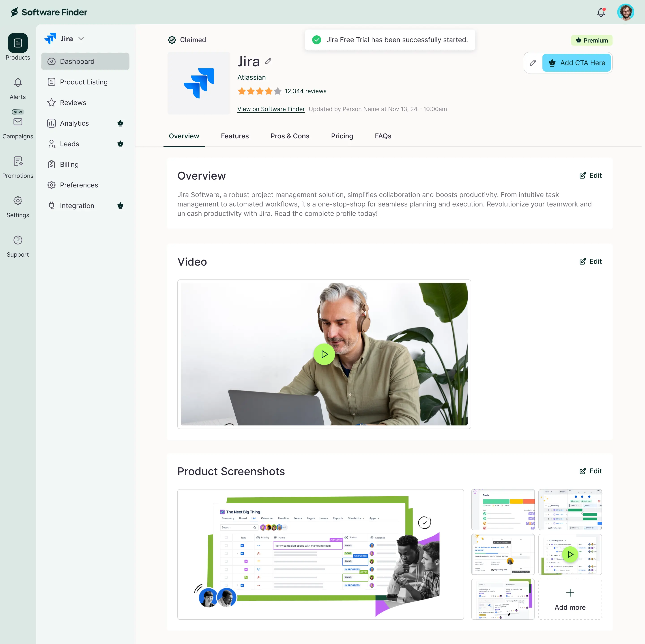Image resolution: width=645 pixels, height=644 pixels.
Task: Click the Add CTA Here button
Action: coord(576,63)
